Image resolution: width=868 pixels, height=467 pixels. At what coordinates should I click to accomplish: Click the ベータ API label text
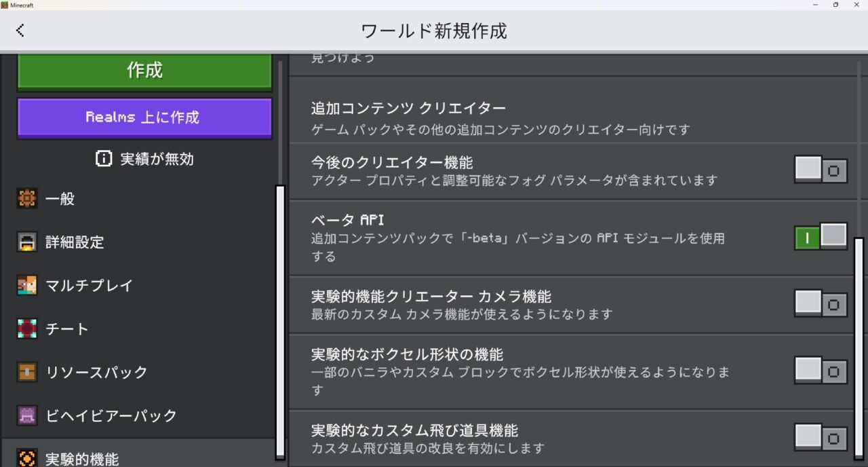(x=347, y=220)
